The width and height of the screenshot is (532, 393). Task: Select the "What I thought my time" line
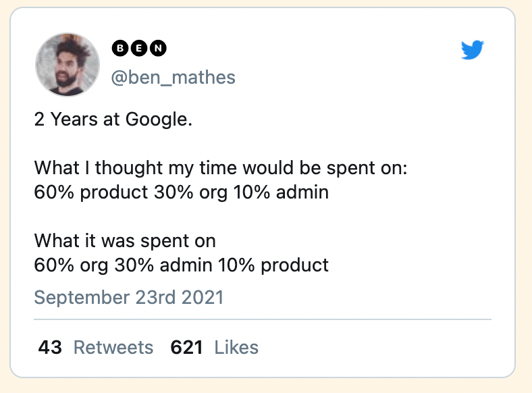pos(220,167)
